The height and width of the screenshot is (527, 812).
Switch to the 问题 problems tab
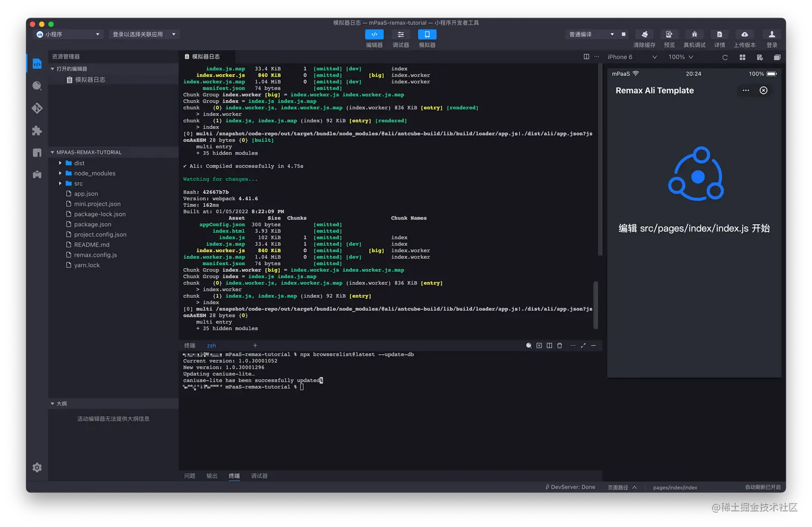coord(190,476)
